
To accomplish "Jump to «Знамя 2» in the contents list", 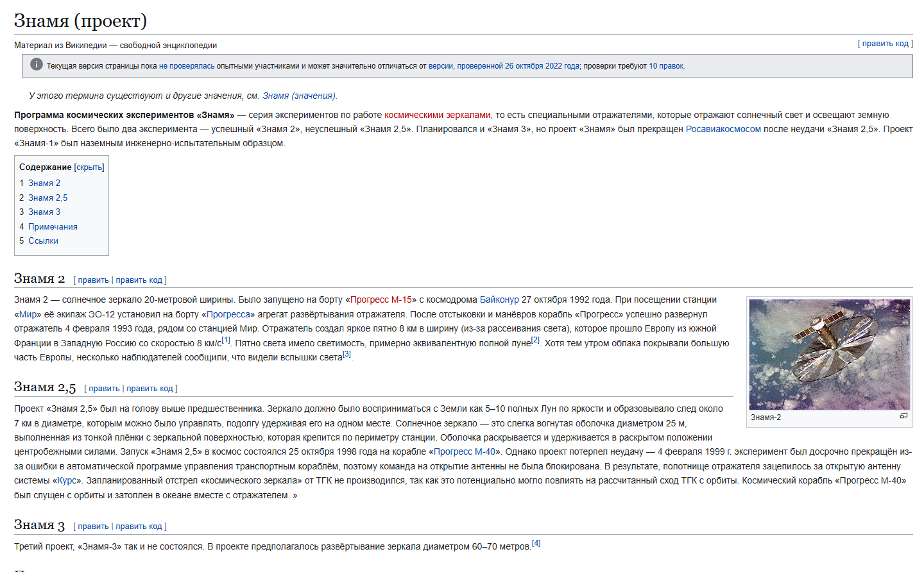I will coord(44,183).
